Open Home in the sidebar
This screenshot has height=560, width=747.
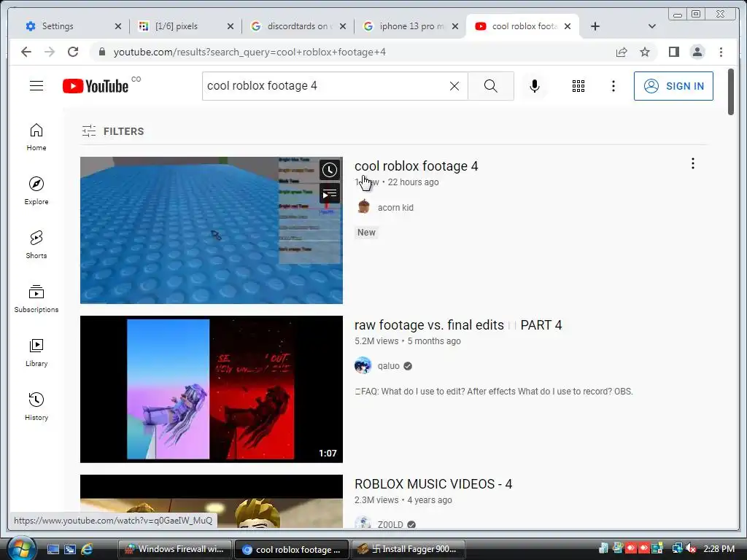click(x=36, y=137)
